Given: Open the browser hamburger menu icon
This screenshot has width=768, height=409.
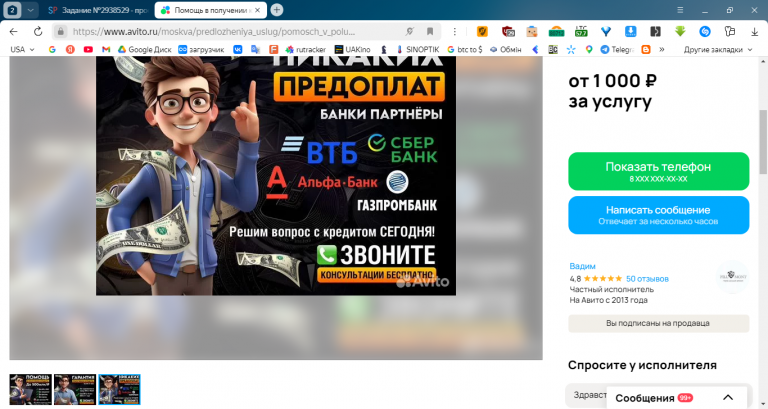Looking at the screenshot, I should 680,10.
